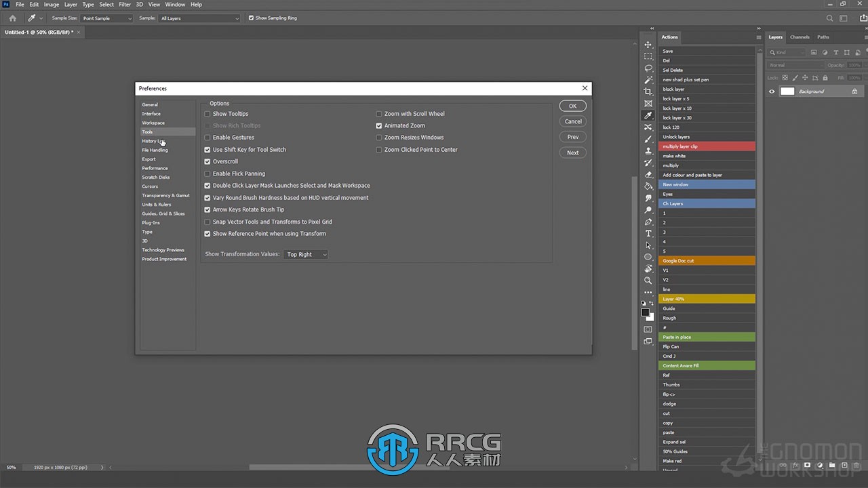
Task: Click the background color swatch
Action: coord(650,317)
